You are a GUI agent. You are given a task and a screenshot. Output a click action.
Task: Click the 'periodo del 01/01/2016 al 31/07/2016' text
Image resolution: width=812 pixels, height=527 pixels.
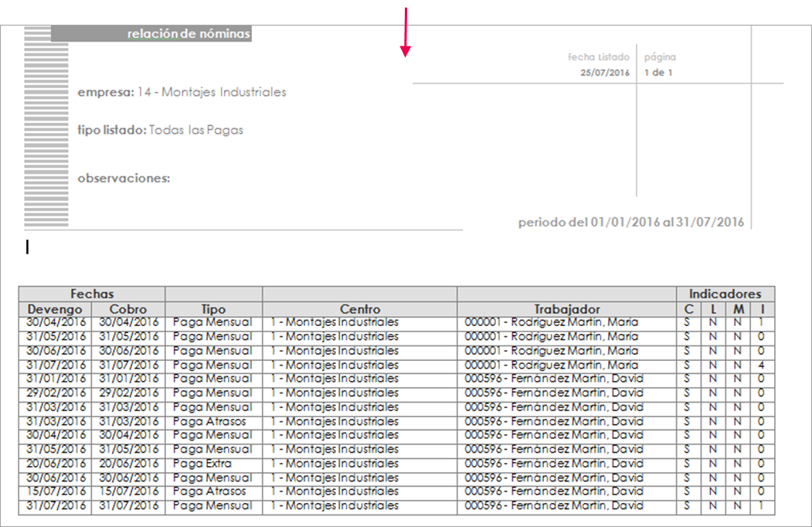click(x=630, y=223)
